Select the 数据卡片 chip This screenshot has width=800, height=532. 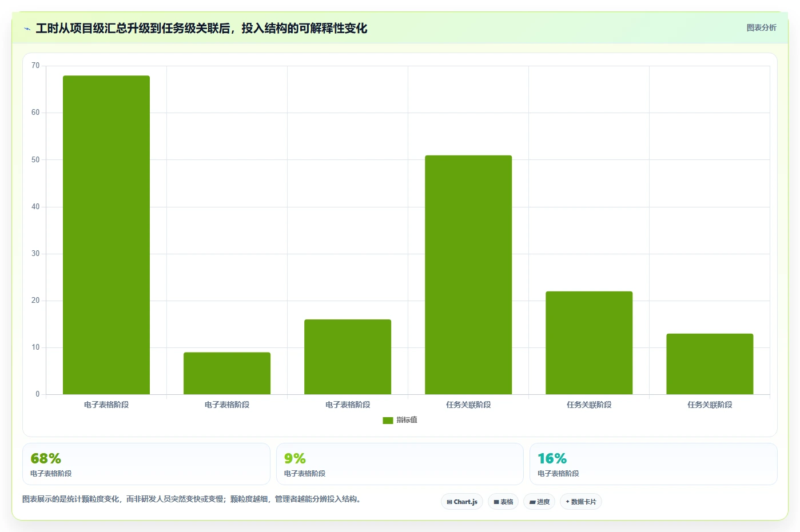(581, 502)
